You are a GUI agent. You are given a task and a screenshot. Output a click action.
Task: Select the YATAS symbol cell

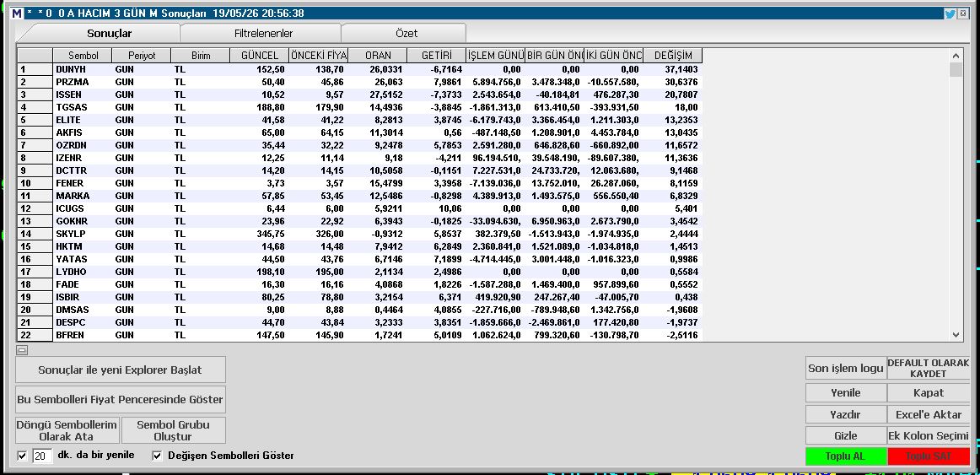(x=83, y=259)
